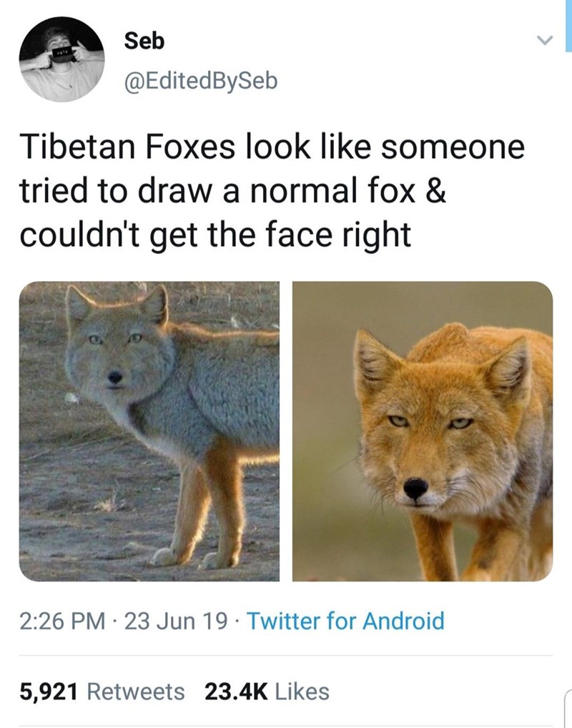Click the 2:26 PM timestamp

tap(62, 621)
